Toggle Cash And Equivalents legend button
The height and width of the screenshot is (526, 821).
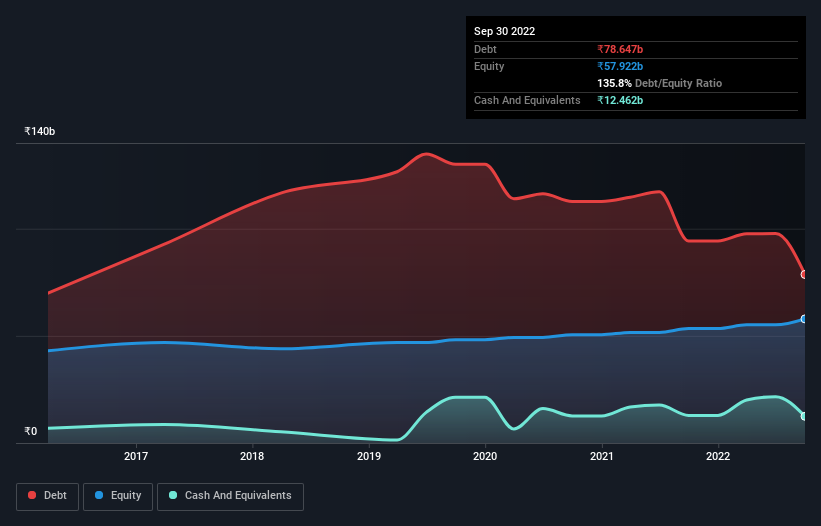[230, 496]
